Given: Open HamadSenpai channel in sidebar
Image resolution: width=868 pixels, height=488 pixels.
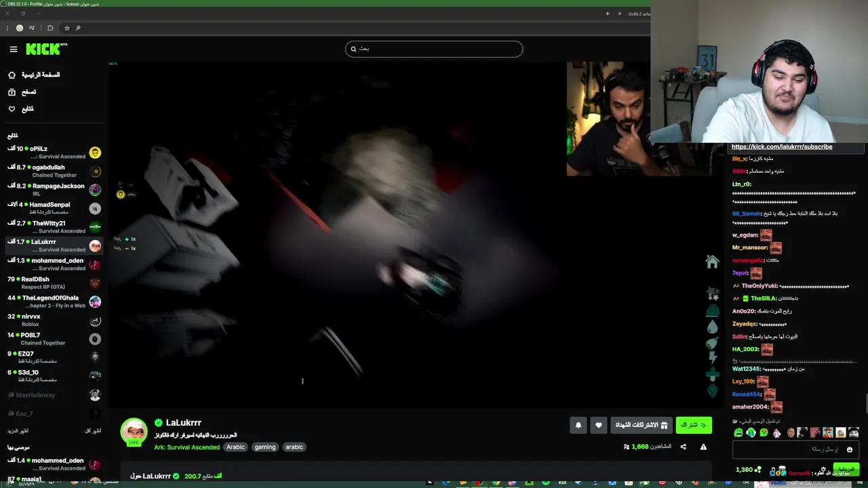Looking at the screenshot, I should [x=54, y=208].
